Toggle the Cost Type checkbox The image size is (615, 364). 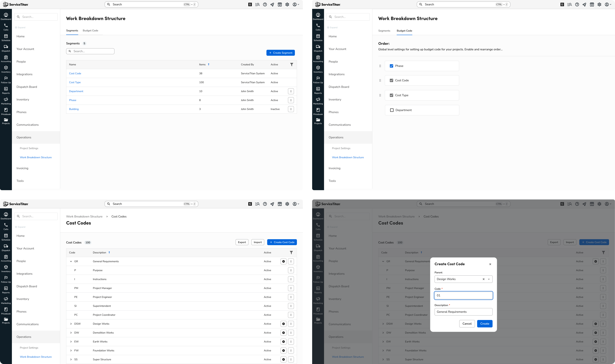[391, 95]
